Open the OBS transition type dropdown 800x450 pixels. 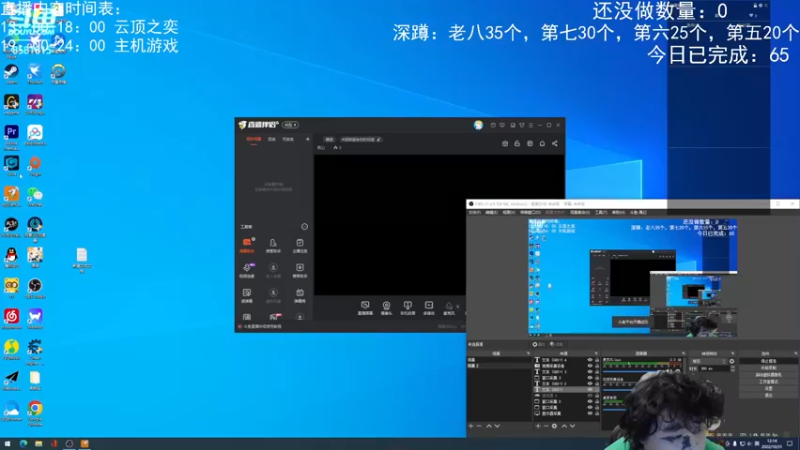[709, 361]
